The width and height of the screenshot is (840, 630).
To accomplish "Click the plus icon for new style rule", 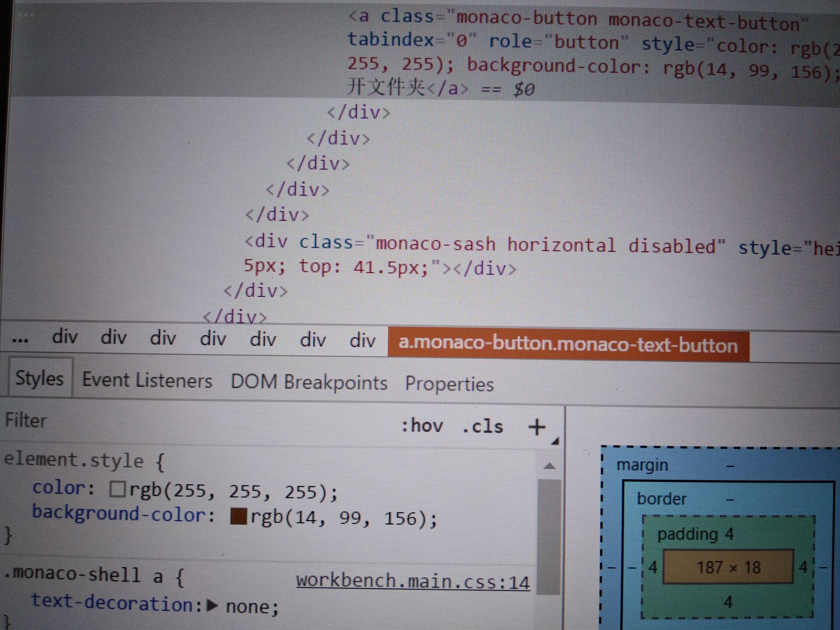I will (x=537, y=427).
